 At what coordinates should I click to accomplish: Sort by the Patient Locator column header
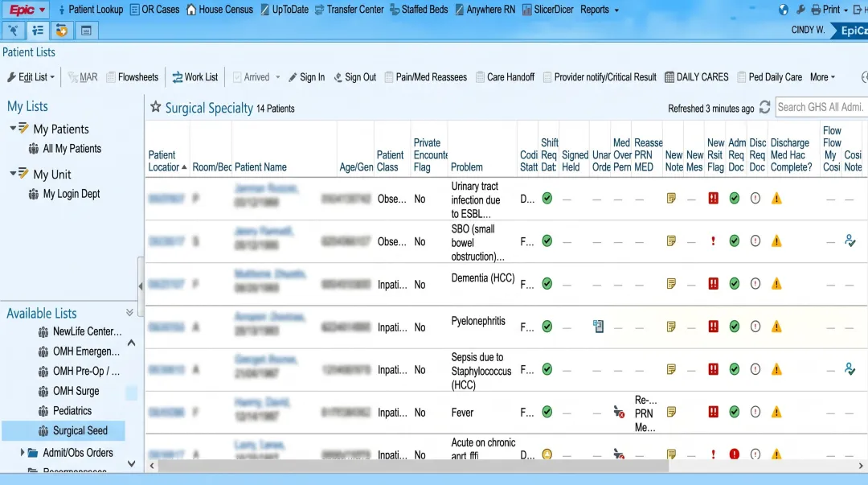[x=167, y=162]
